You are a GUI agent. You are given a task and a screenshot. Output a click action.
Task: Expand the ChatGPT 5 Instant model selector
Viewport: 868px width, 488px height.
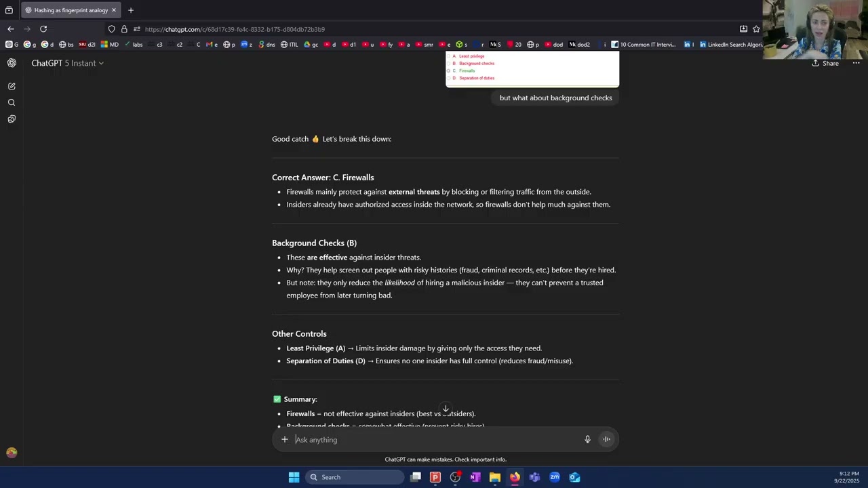67,63
